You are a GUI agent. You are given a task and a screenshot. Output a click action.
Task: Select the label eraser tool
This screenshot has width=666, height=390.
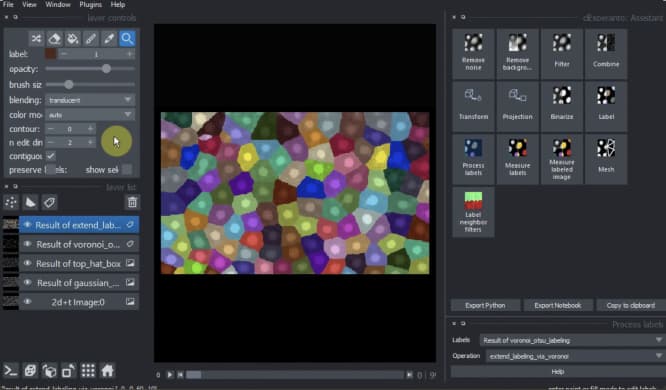click(x=54, y=39)
